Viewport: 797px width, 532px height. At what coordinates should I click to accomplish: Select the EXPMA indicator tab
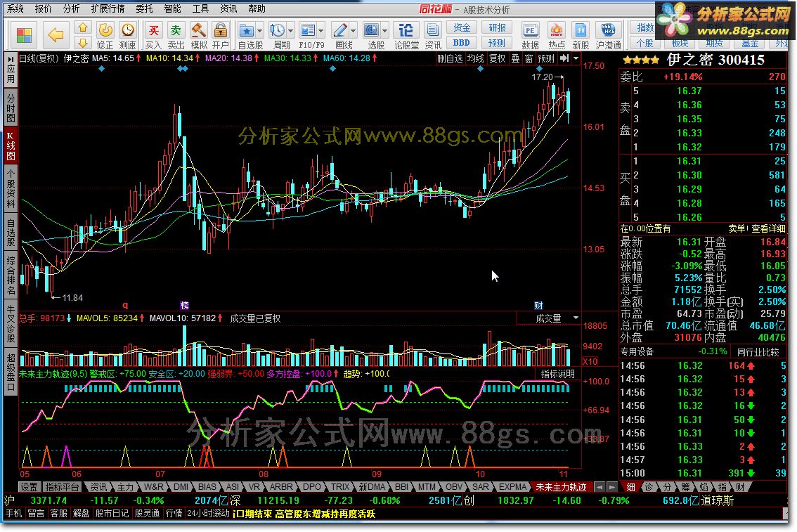tap(512, 487)
